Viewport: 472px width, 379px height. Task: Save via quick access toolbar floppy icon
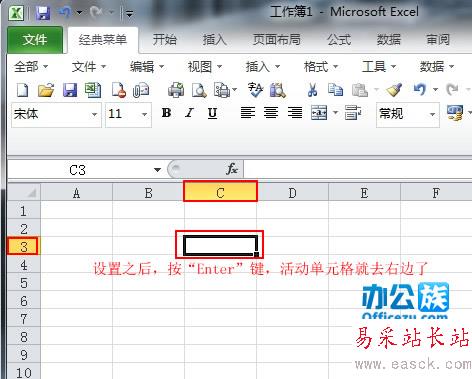[x=43, y=13]
